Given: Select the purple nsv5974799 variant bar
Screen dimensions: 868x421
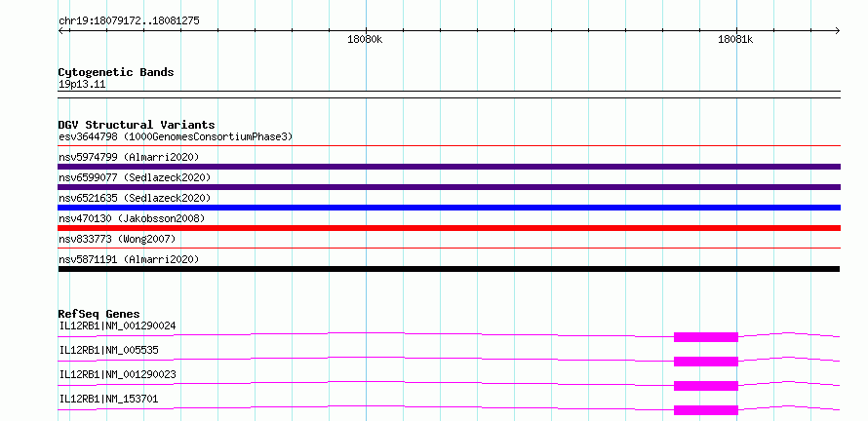Looking at the screenshot, I should pyautogui.click(x=449, y=167).
